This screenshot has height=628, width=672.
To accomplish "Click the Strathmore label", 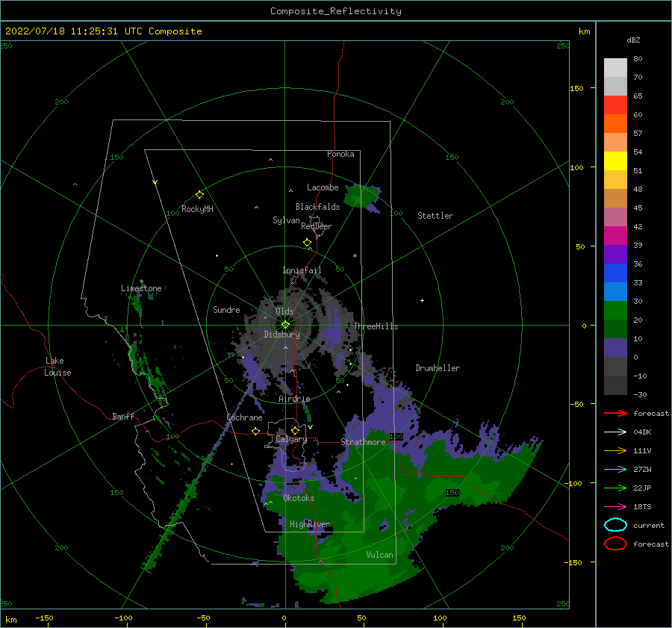I will pyautogui.click(x=364, y=442).
